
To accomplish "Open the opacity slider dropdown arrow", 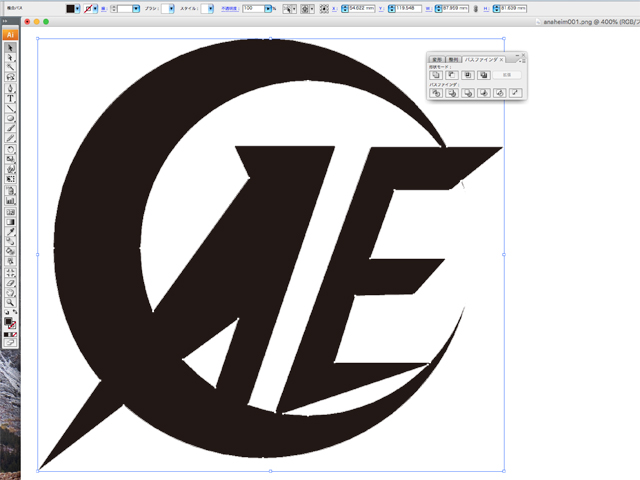I will point(268,9).
